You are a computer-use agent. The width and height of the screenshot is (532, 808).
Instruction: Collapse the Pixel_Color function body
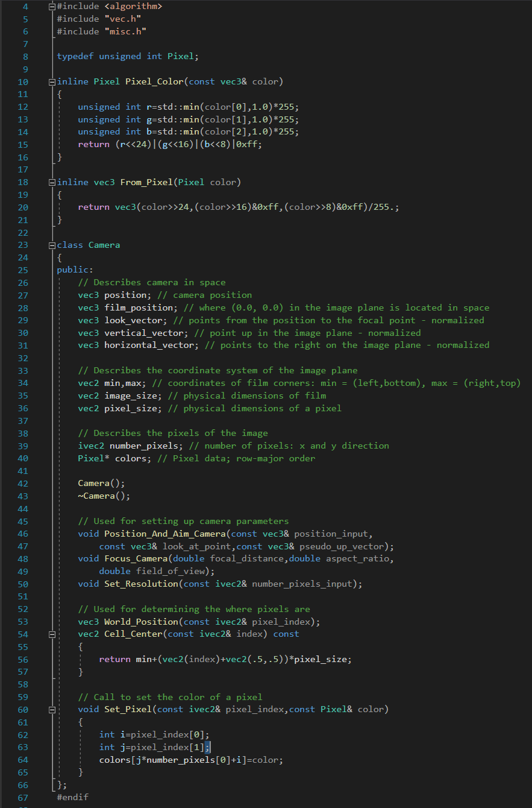pyautogui.click(x=51, y=81)
